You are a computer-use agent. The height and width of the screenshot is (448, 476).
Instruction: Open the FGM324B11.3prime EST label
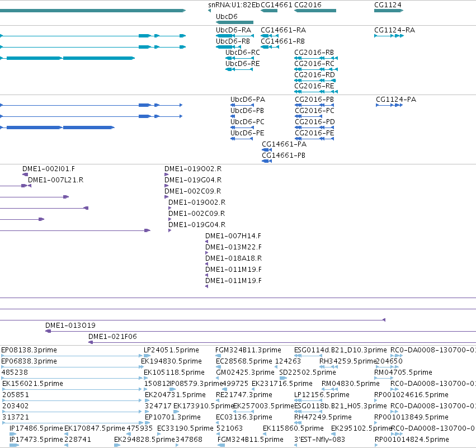248,350
